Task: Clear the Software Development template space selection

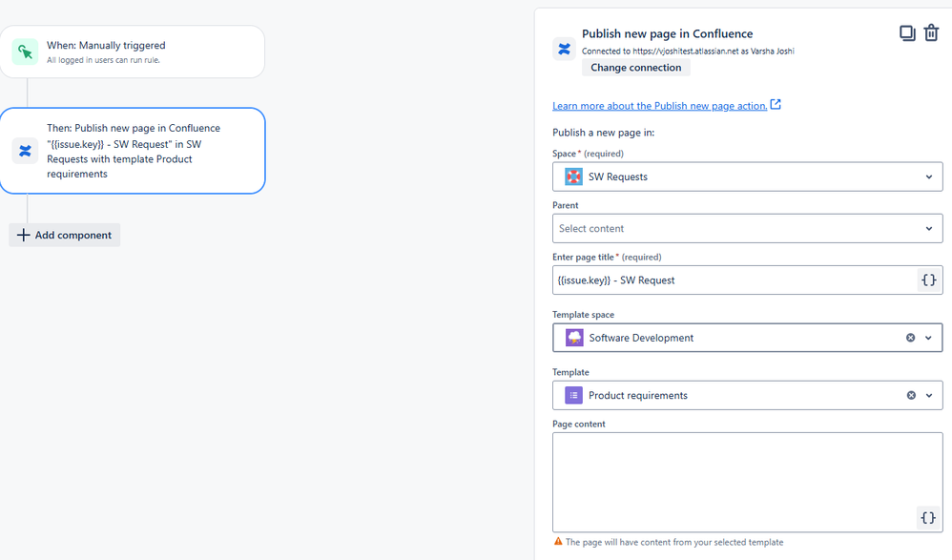Action: [910, 338]
